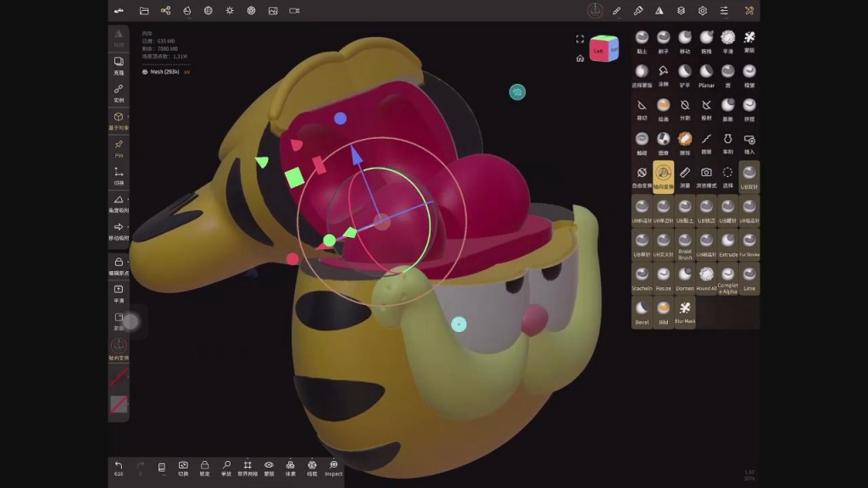Click the left toolbar round slider knob
The width and height of the screenshot is (868, 488).
click(x=130, y=321)
